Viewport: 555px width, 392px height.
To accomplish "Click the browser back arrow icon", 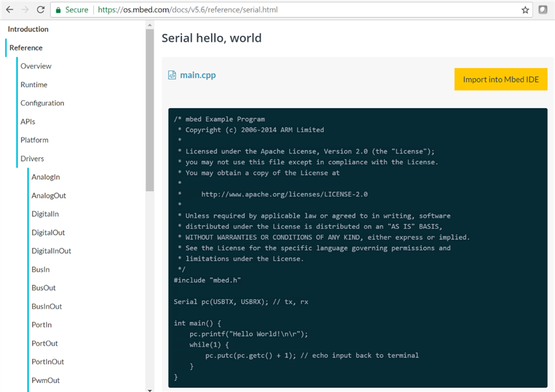I will (x=9, y=10).
